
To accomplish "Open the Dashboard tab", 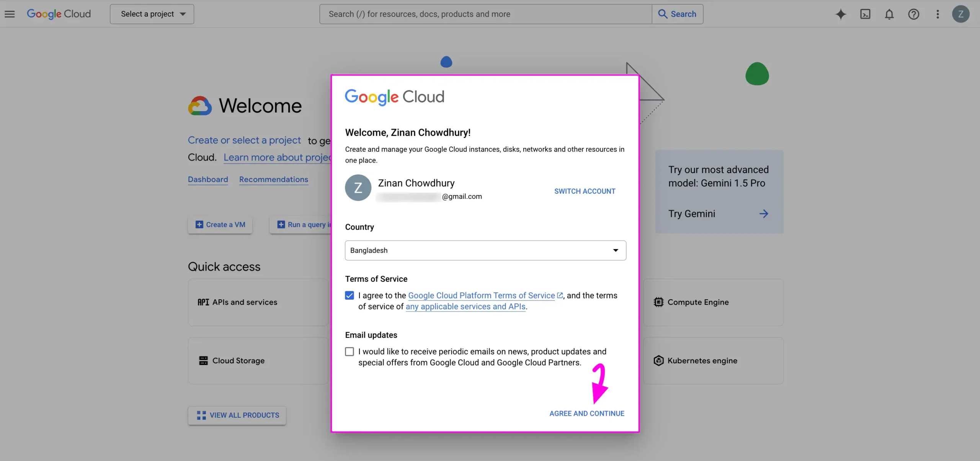I will click(207, 179).
